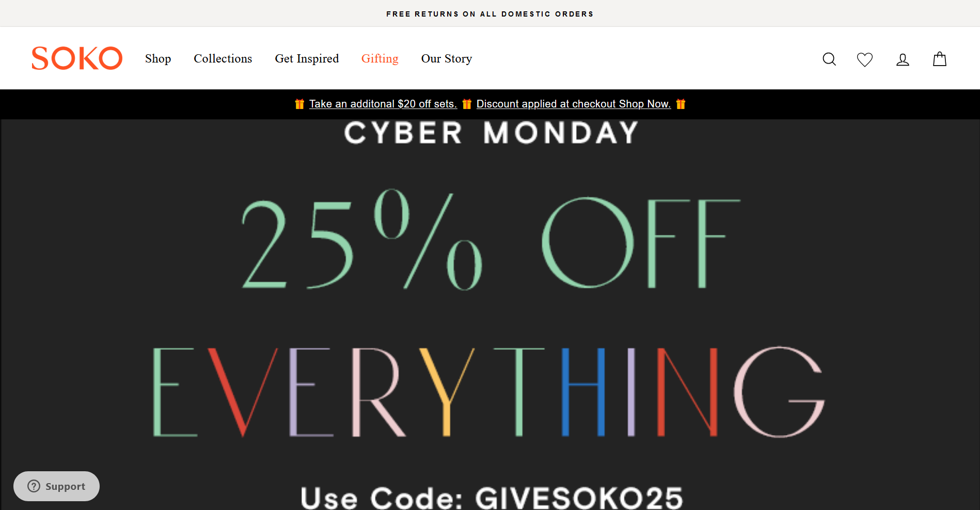This screenshot has height=510, width=980.
Task: Open the search magnifier icon
Action: (829, 59)
